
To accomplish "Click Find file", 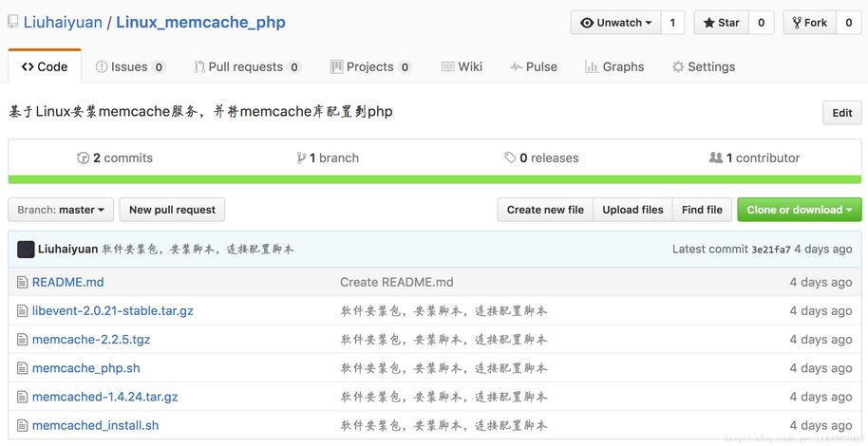I will coord(702,210).
